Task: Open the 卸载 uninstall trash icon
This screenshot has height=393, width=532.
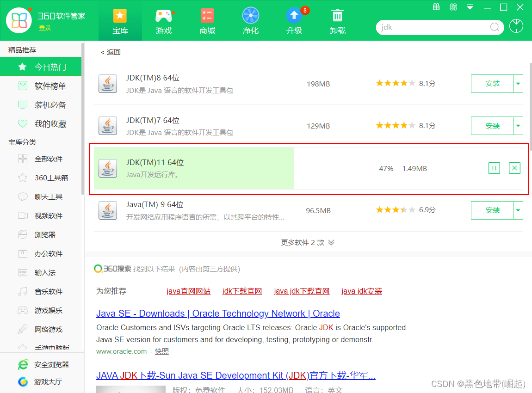Action: coord(338,16)
